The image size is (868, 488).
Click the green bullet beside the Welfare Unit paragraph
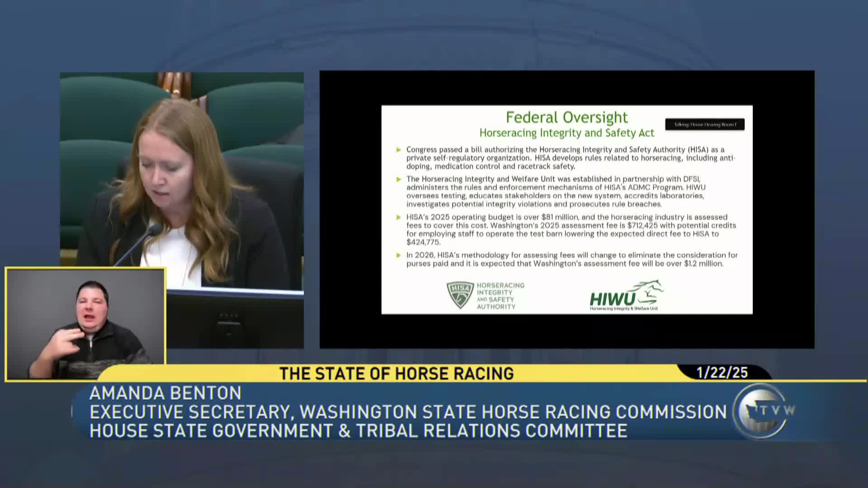click(399, 178)
